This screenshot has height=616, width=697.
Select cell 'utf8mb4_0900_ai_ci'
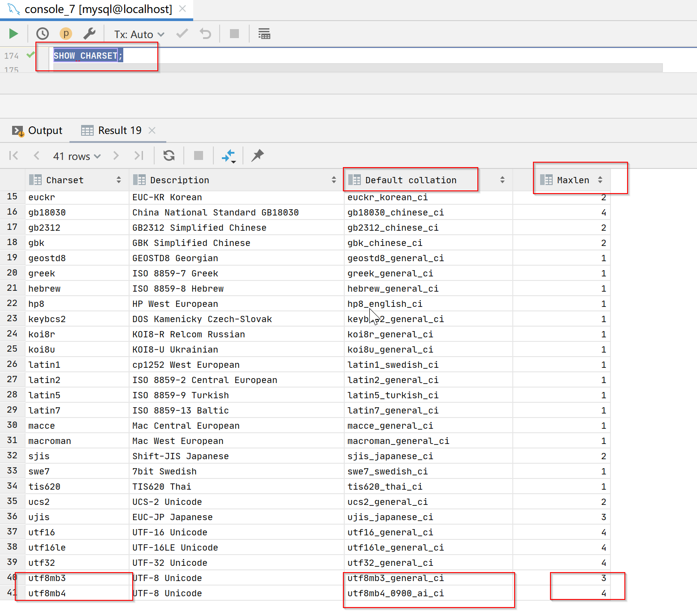(428, 593)
